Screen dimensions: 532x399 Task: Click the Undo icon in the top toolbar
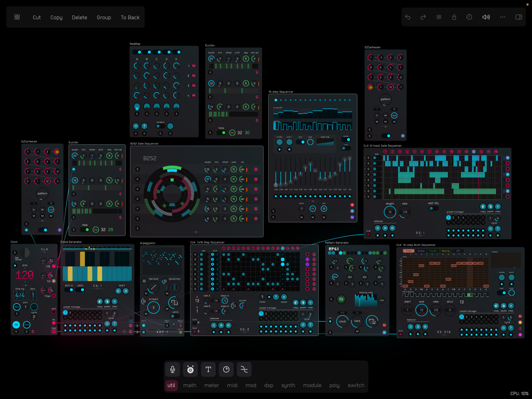tap(408, 17)
